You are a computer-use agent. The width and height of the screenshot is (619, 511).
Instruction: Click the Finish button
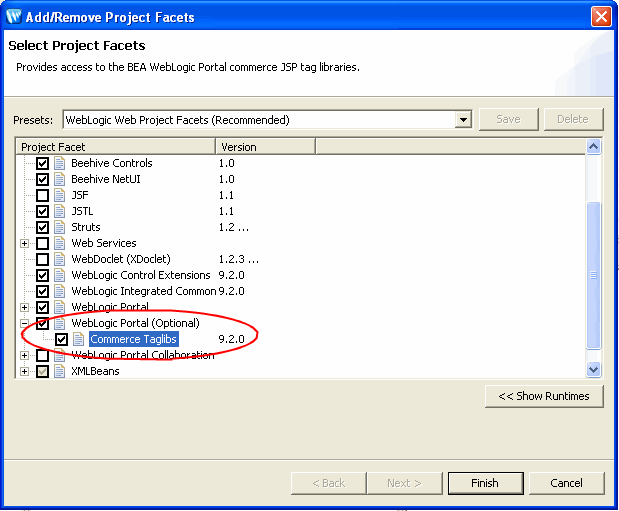(485, 483)
